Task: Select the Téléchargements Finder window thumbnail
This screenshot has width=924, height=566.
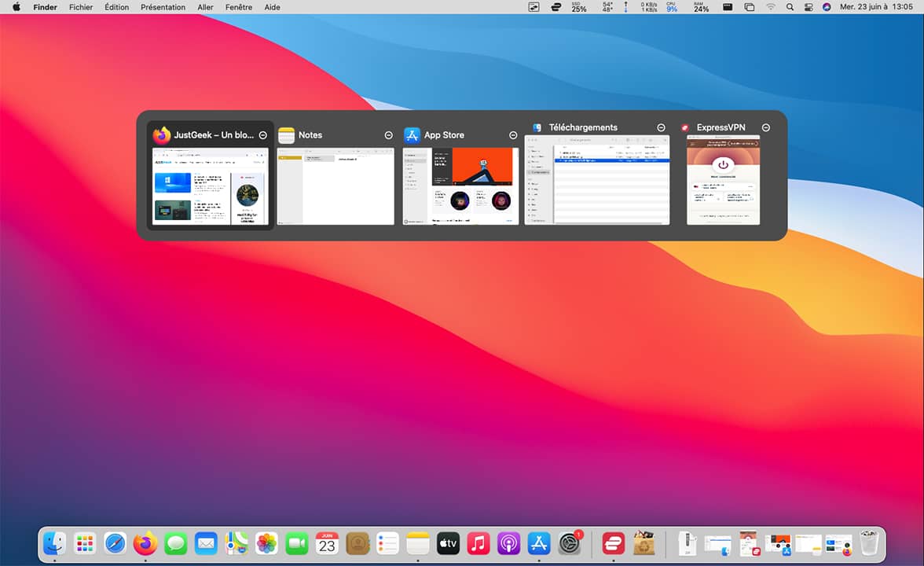Action: (597, 181)
